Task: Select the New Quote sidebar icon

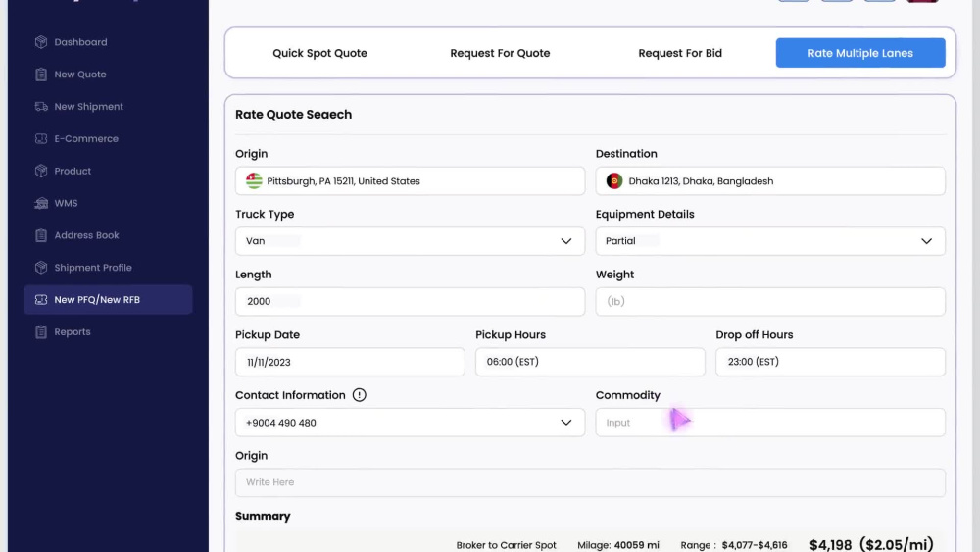Action: [x=41, y=75]
